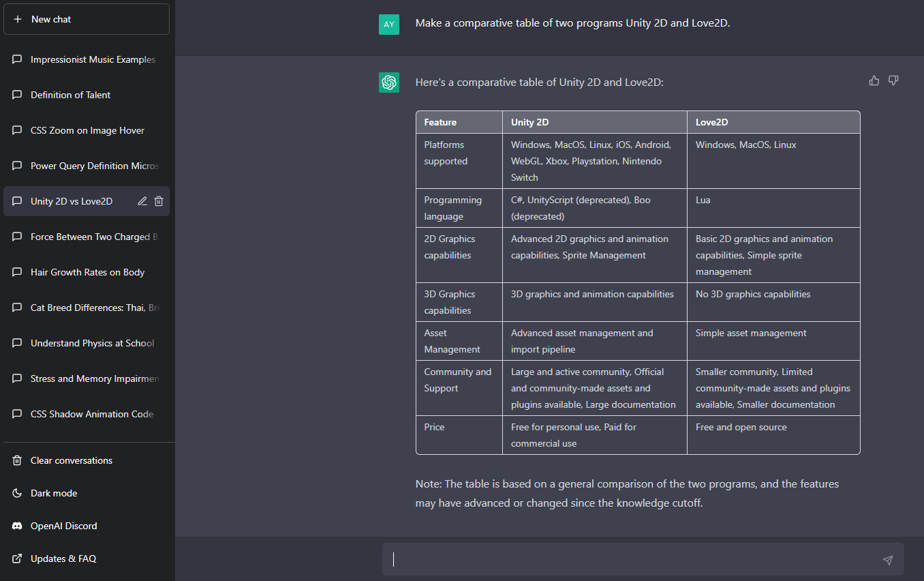Click the Note paragraph below the table
The width and height of the screenshot is (924, 581).
[x=627, y=494]
